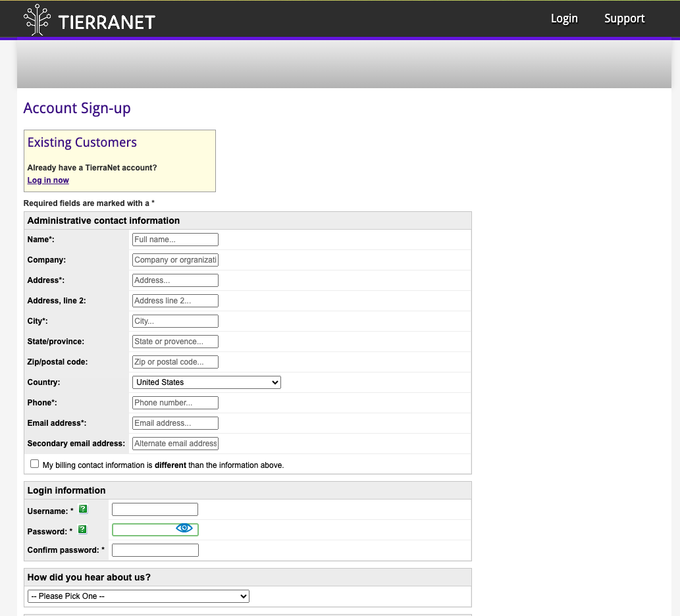
Task: Focus the Phone number field
Action: coord(175,403)
